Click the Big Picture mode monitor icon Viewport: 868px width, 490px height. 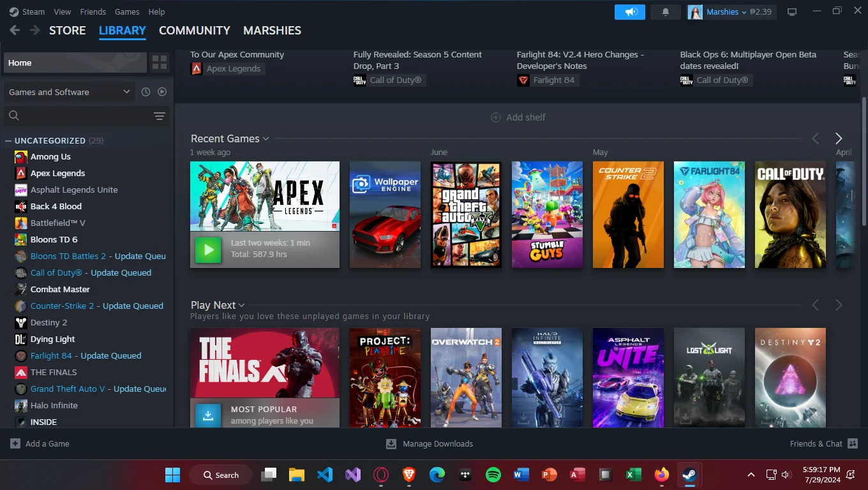tap(792, 12)
